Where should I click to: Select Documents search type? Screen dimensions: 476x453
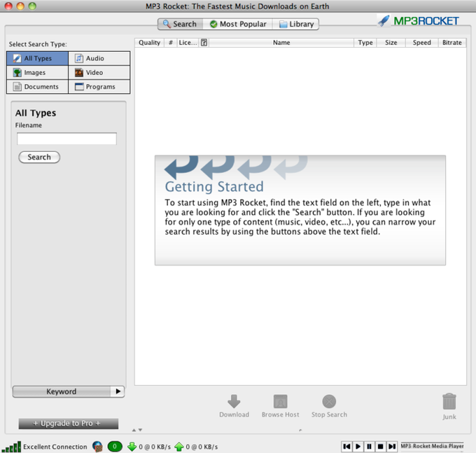pos(38,87)
